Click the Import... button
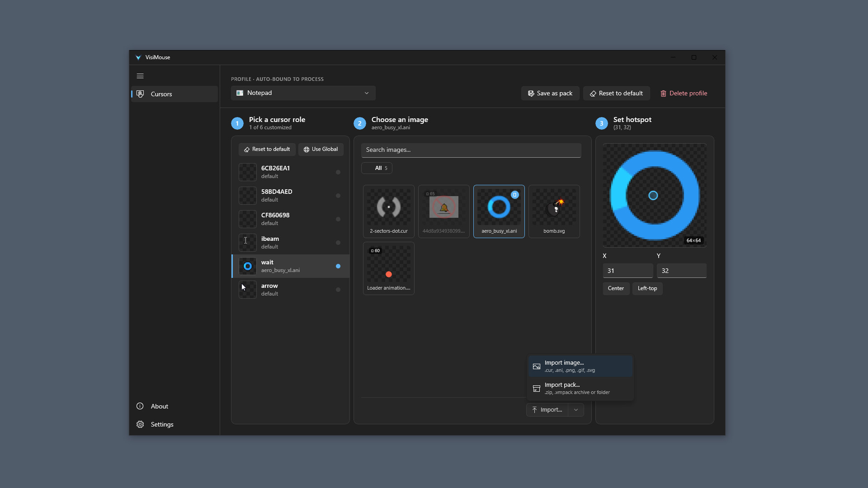The height and width of the screenshot is (488, 868). point(547,410)
